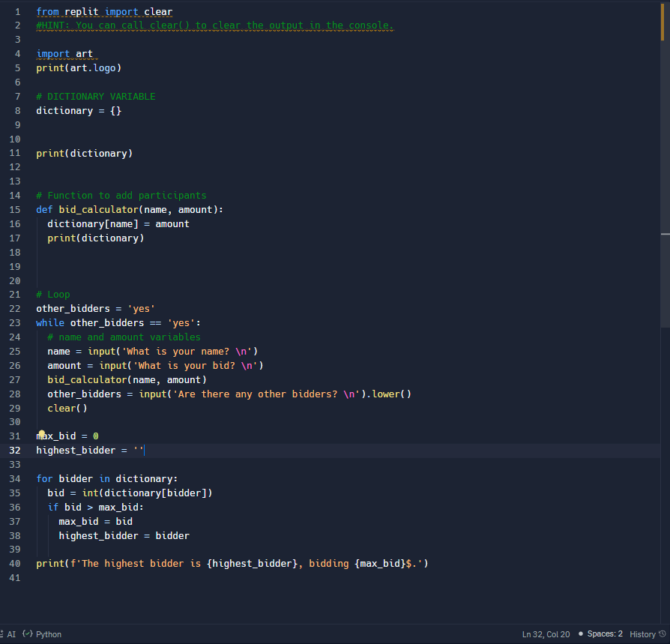The image size is (670, 644).
Task: Open the AI assistant in status bar
Action: pyautogui.click(x=8, y=634)
